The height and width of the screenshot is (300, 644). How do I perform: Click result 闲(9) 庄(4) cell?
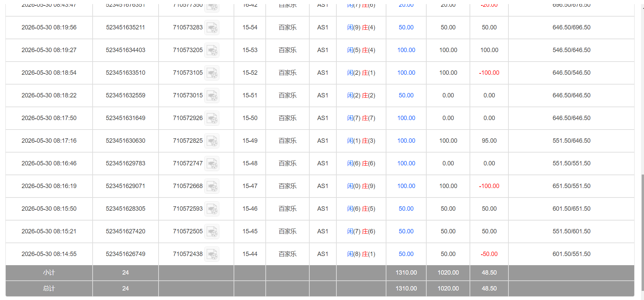click(x=361, y=27)
